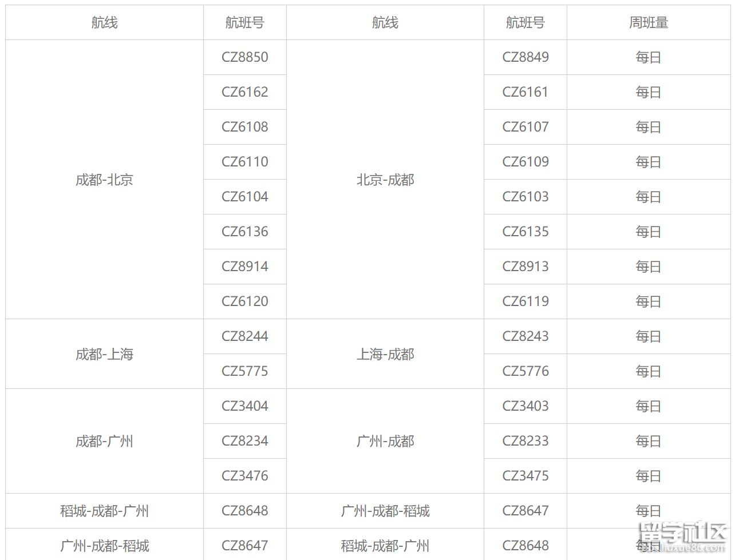Select the 成都-上海 route cell

(x=104, y=354)
